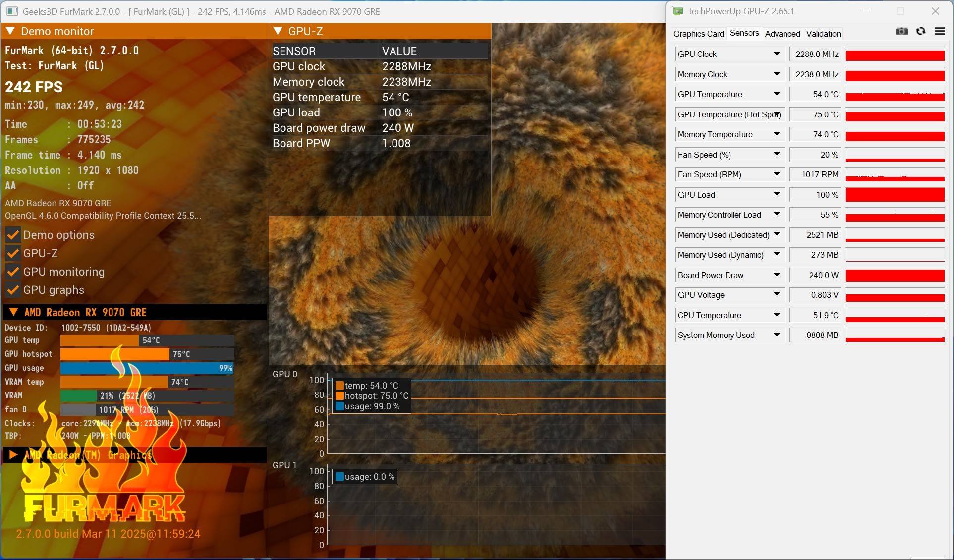Image resolution: width=954 pixels, height=560 pixels.
Task: Open the CPU Temperature sensor dropdown
Action: pos(777,315)
